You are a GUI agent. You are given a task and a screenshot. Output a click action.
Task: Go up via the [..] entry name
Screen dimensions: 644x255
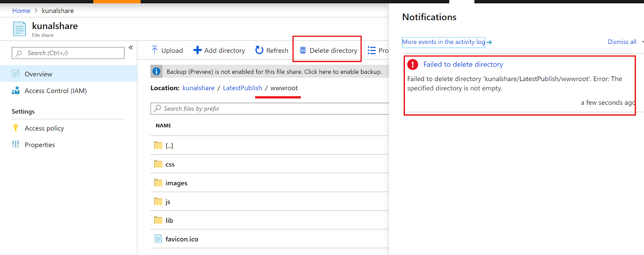pyautogui.click(x=169, y=146)
